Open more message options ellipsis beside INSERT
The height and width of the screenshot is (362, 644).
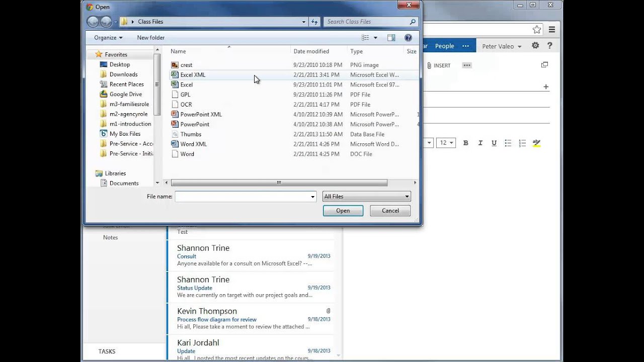(x=467, y=65)
